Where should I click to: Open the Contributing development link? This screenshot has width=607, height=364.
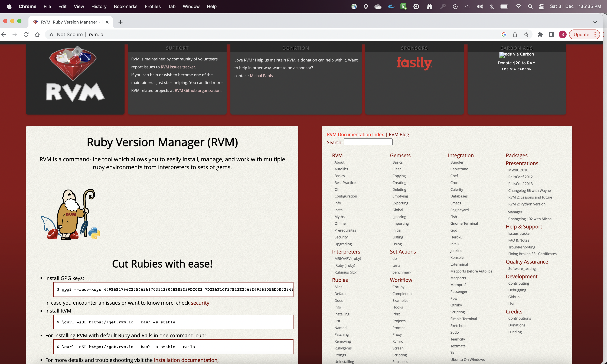coord(518,283)
